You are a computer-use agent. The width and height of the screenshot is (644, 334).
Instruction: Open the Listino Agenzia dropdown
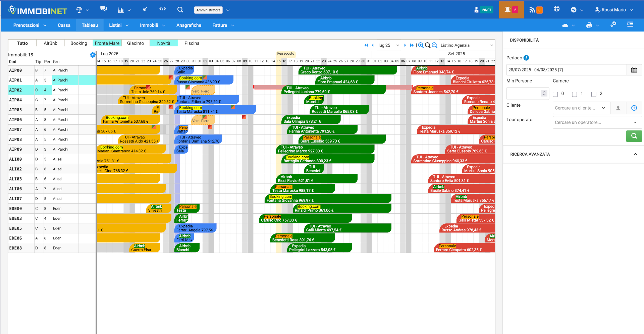click(x=467, y=45)
